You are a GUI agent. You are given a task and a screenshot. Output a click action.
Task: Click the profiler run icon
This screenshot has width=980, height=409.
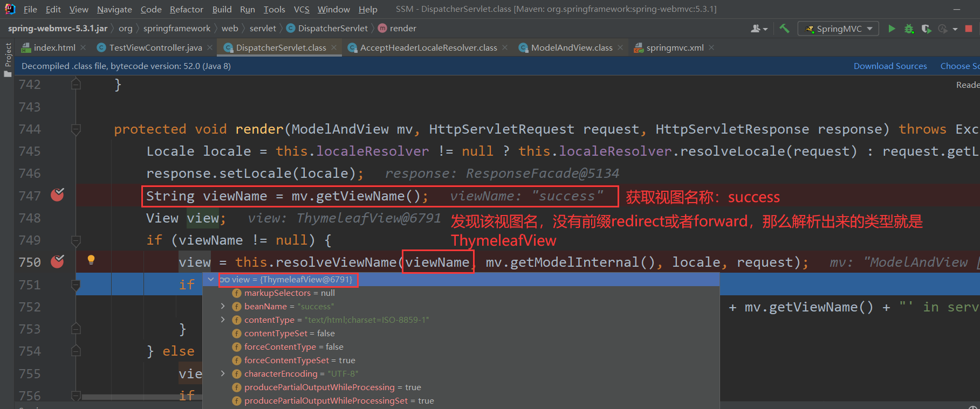(942, 29)
